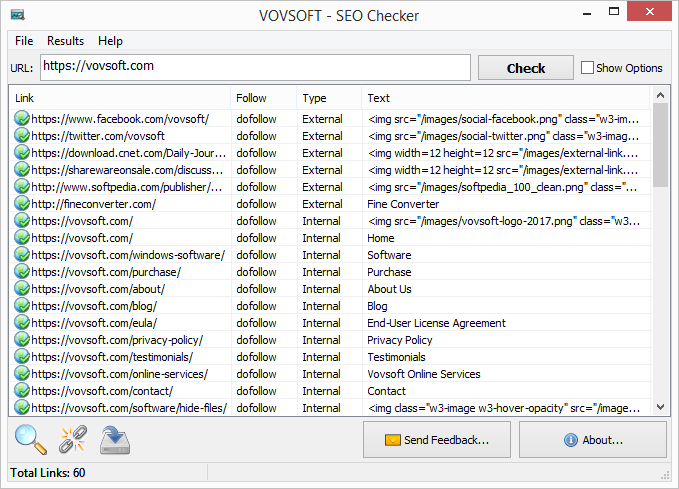Select the 'Fine Converter' text cell

click(403, 204)
